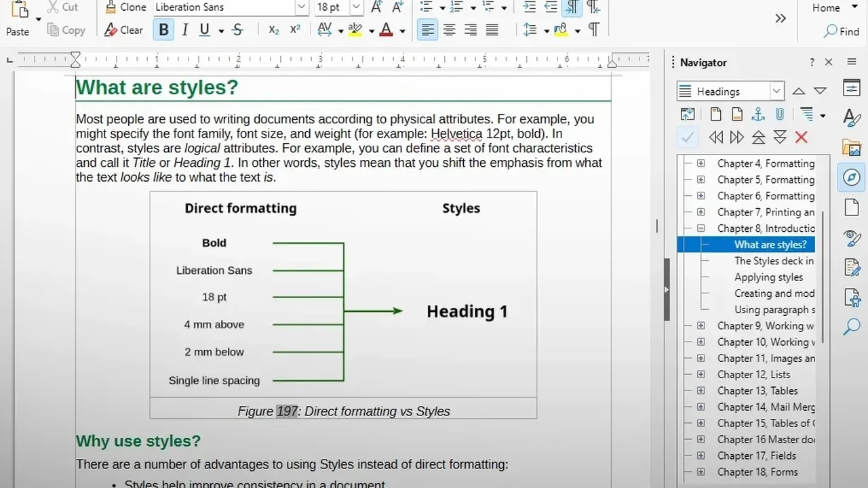This screenshot has height=488, width=868.
Task: Toggle left paragraph alignment
Action: (427, 30)
